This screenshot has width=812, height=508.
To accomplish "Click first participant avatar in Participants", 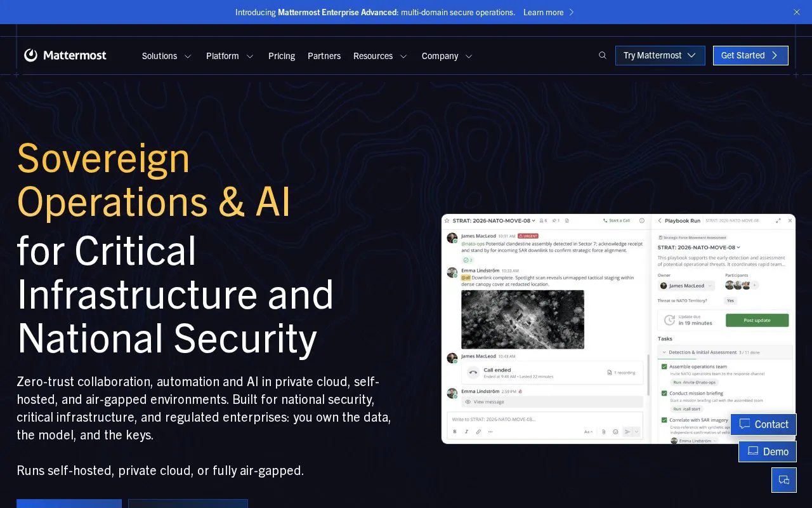I will pyautogui.click(x=730, y=286).
